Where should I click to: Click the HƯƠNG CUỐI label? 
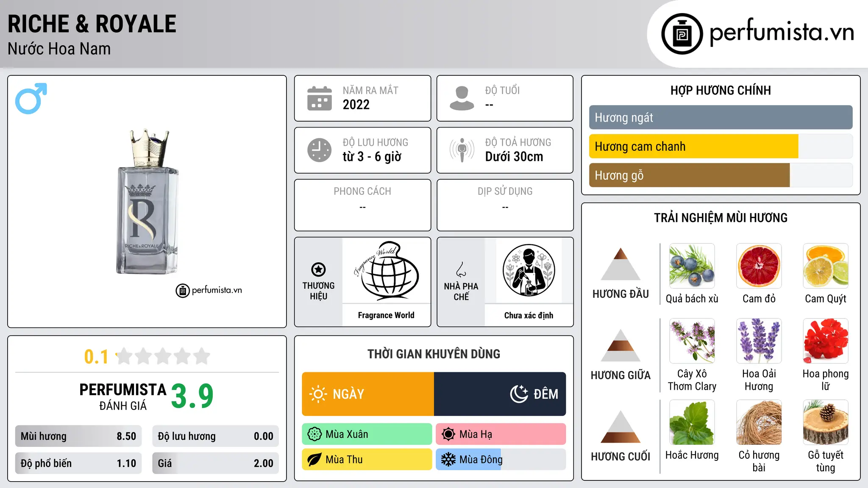click(x=620, y=457)
